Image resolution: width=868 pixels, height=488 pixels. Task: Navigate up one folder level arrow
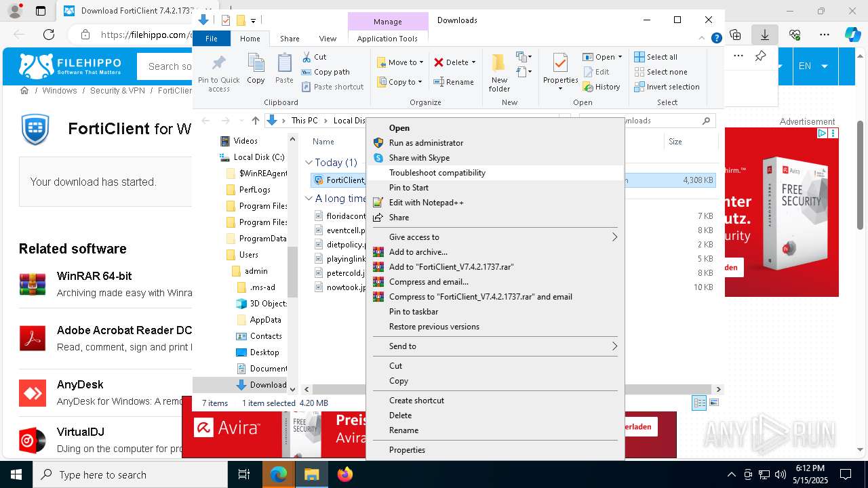point(255,121)
